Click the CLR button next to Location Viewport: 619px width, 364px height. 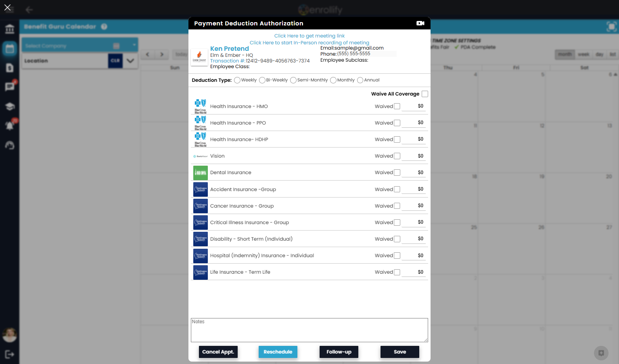point(115,61)
